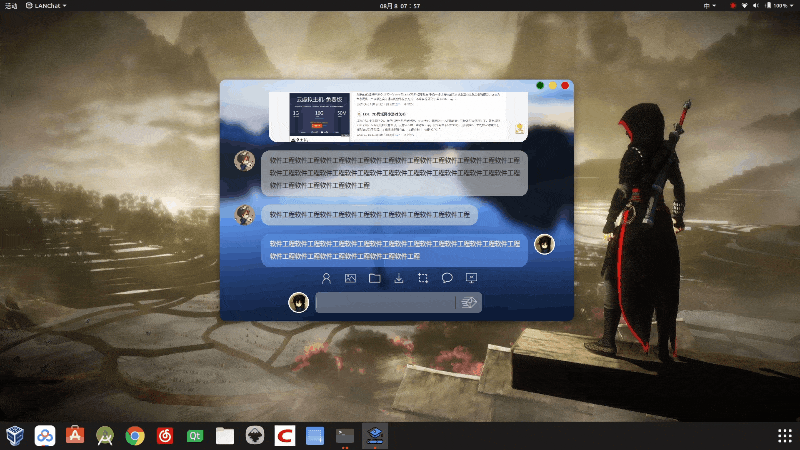Show all applications grid button
This screenshot has width=800, height=450.
(x=785, y=436)
